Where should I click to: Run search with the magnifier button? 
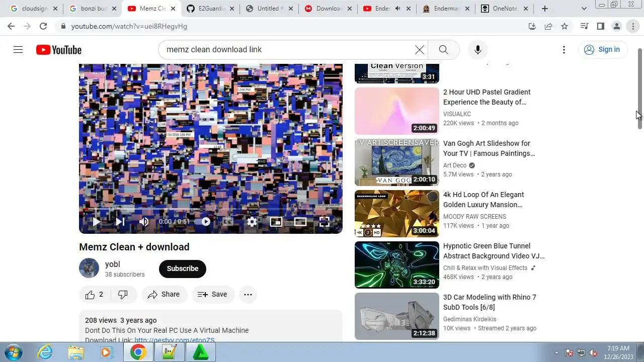pyautogui.click(x=443, y=49)
